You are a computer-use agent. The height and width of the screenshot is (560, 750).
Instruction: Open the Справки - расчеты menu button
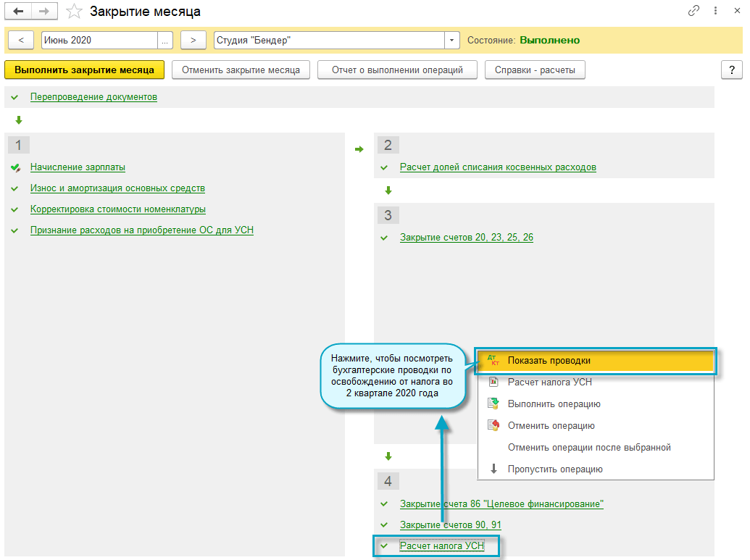[535, 70]
